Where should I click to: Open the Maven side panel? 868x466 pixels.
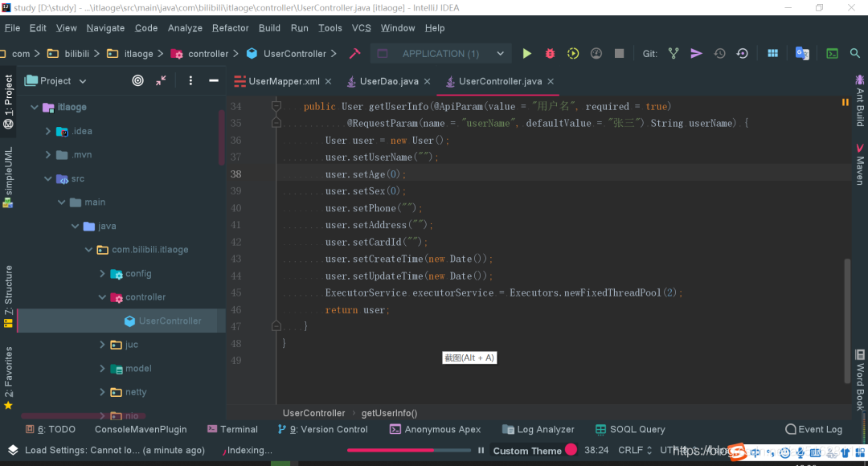tap(860, 165)
